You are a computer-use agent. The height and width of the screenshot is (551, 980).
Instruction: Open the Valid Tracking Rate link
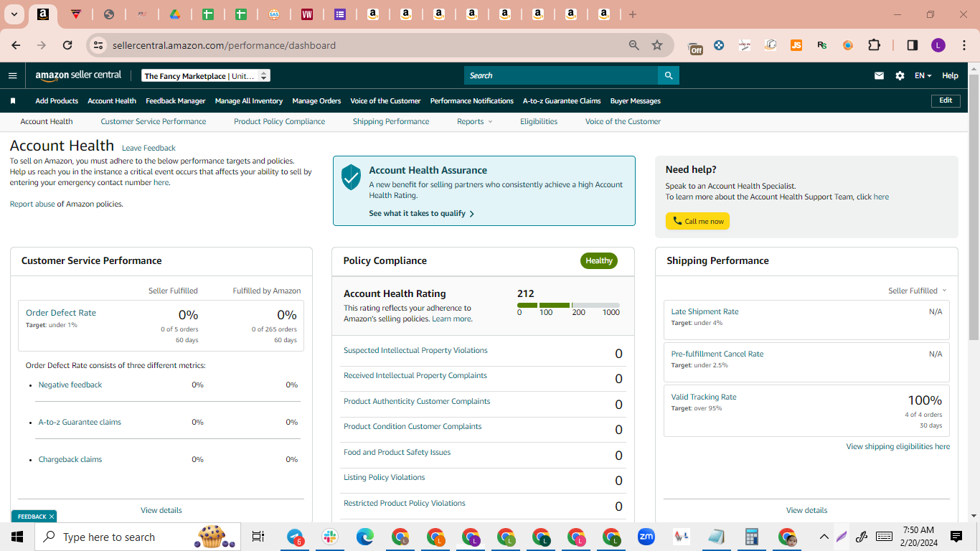point(704,397)
